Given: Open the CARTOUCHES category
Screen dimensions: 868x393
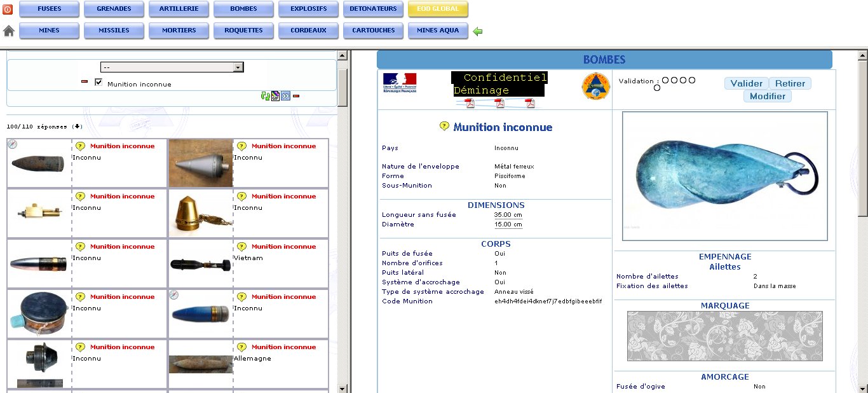Looking at the screenshot, I should (x=373, y=31).
